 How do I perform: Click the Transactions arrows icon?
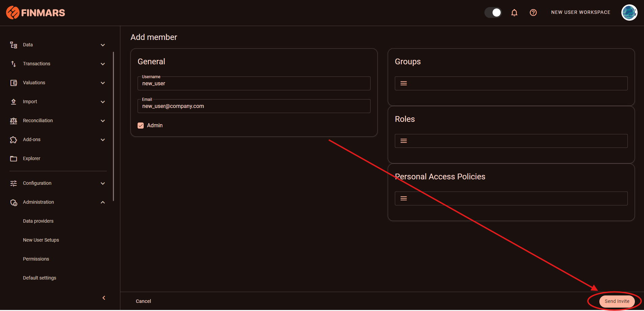click(x=14, y=64)
